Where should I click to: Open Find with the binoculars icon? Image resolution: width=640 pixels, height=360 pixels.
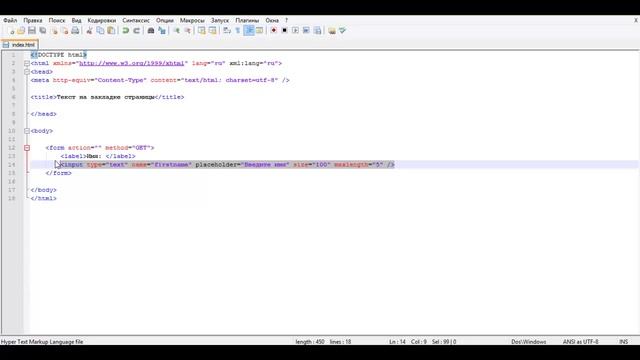[151, 31]
